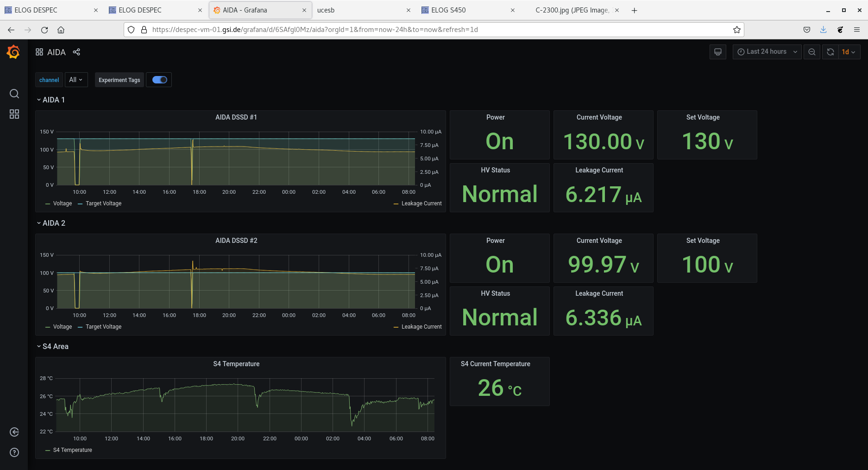Open the Grafana search icon in sidebar
The height and width of the screenshot is (470, 868).
point(14,94)
